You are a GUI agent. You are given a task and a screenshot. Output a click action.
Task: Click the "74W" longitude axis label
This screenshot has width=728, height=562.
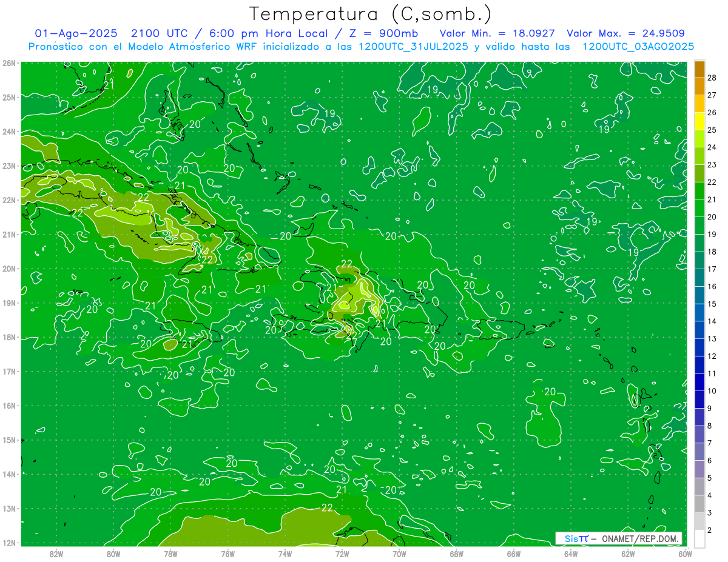coord(285,554)
